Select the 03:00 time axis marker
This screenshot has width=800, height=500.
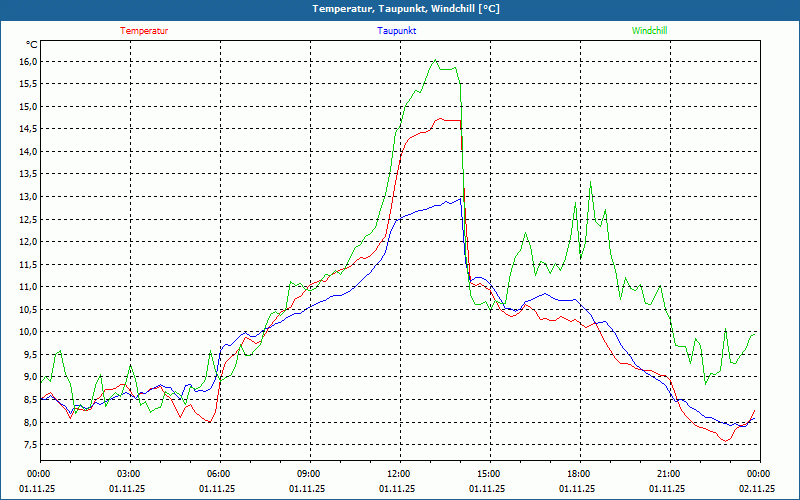129,474
